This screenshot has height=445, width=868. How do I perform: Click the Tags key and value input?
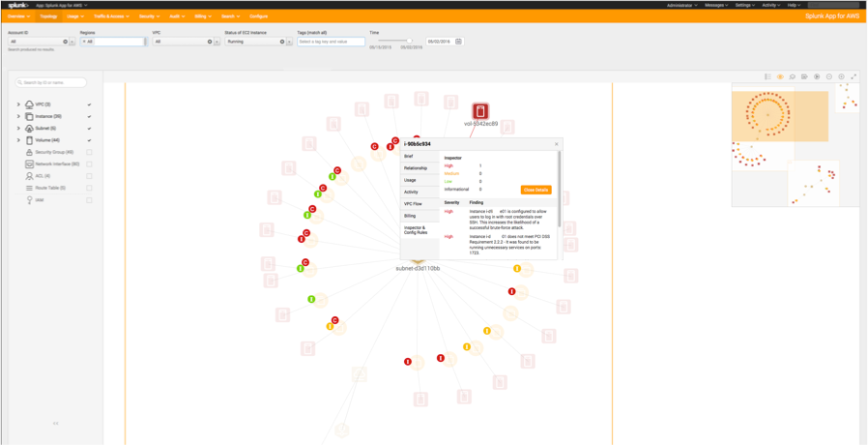pos(331,42)
